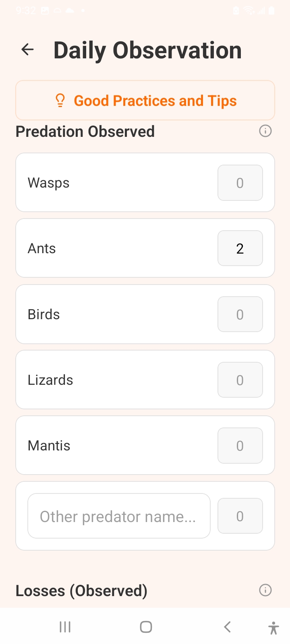
Task: Tap the Daily Observation page title
Action: 147,50
